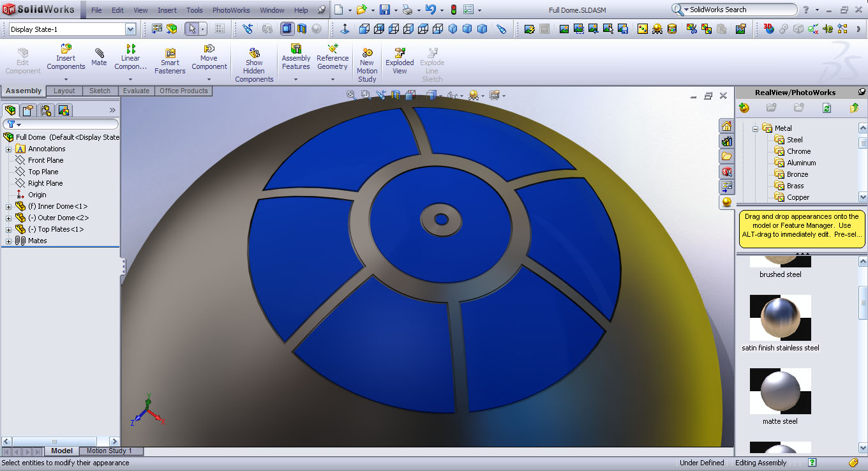The height and width of the screenshot is (471, 868).
Task: Click the Insert Components tool
Action: point(66,57)
